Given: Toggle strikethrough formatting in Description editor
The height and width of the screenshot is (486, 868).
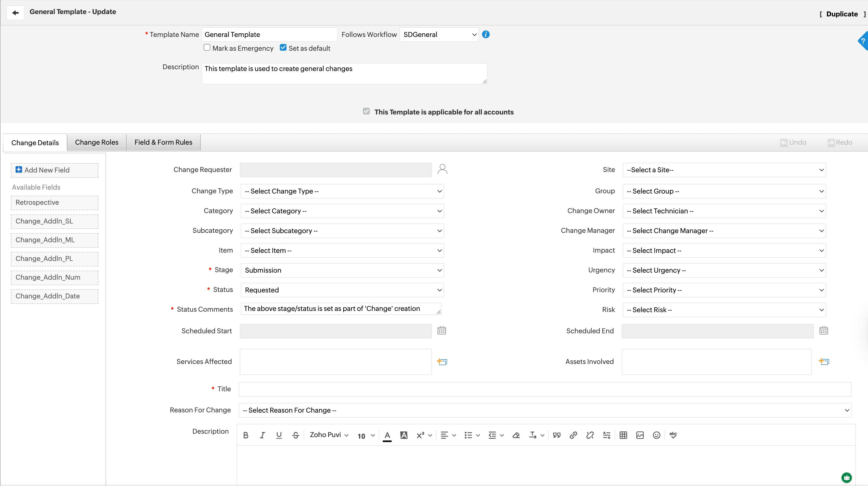Looking at the screenshot, I should 295,435.
